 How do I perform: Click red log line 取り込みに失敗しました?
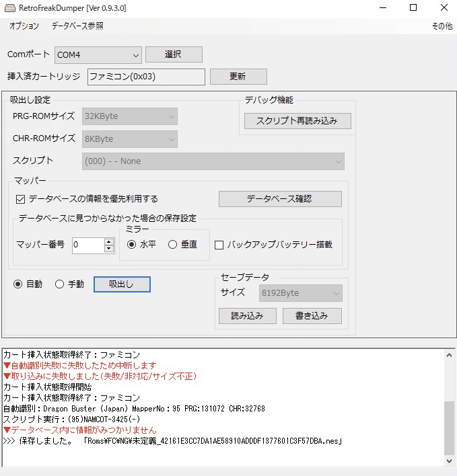tap(100, 376)
